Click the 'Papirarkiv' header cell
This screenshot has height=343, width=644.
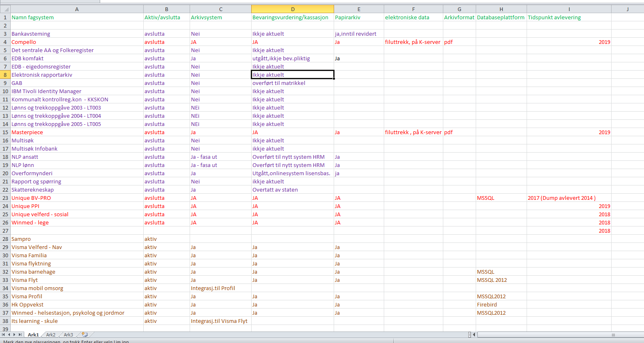[x=359, y=17]
